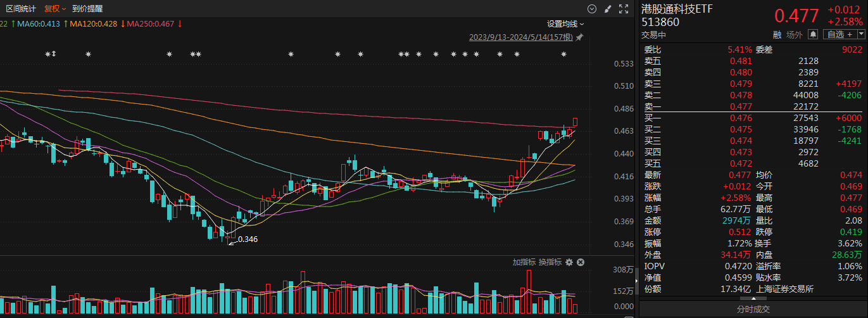Click the pin icon beside date range
The height and width of the screenshot is (318, 868).
pyautogui.click(x=579, y=37)
